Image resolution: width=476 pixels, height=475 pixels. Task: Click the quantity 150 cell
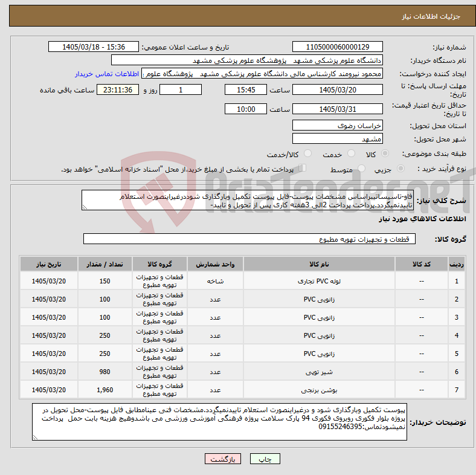(105, 281)
